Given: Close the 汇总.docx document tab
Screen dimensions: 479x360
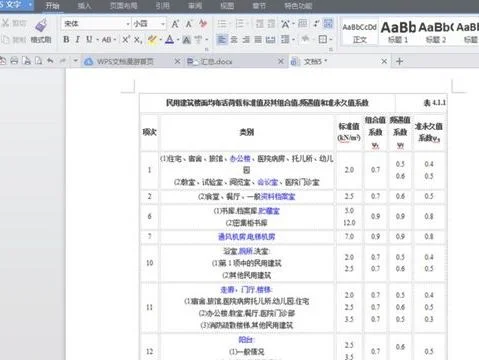Looking at the screenshot, I should 281,61.
